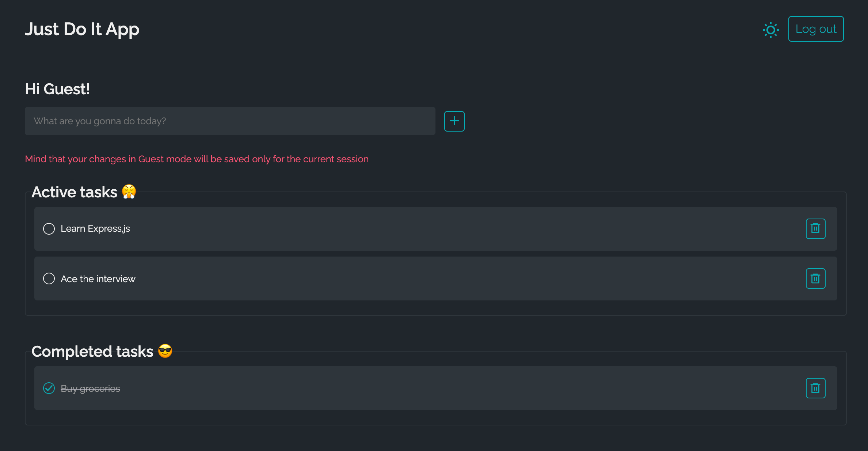The height and width of the screenshot is (451, 868).
Task: Click the Ace the interview task text
Action: pos(98,279)
